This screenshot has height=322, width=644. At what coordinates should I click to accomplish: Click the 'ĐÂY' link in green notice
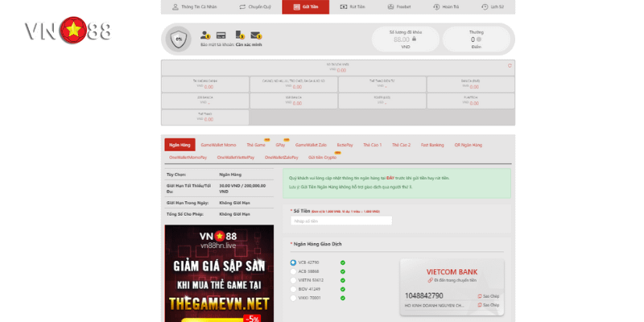click(390, 178)
